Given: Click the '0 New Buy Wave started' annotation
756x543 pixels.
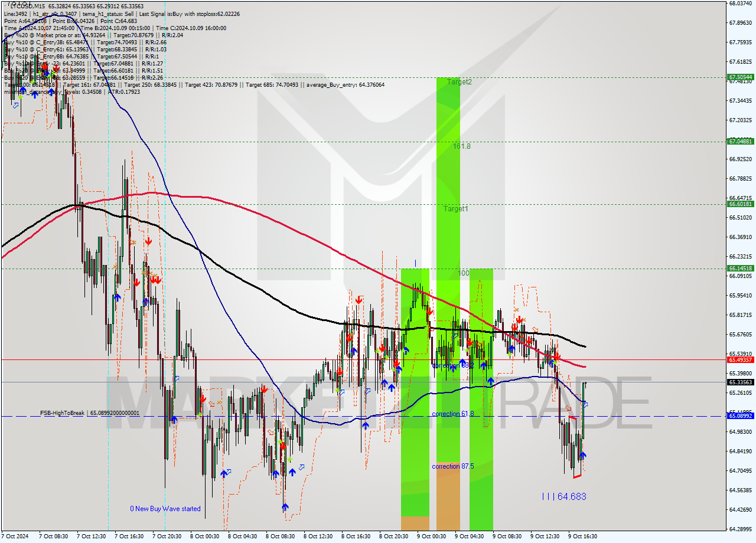Looking at the screenshot, I should tap(165, 509).
